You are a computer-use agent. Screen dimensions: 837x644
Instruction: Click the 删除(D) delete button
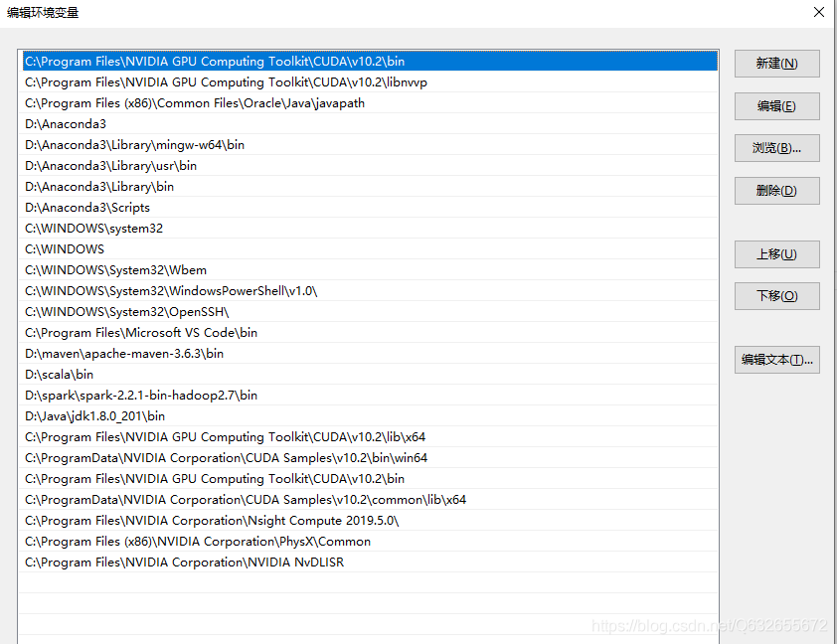click(x=776, y=191)
